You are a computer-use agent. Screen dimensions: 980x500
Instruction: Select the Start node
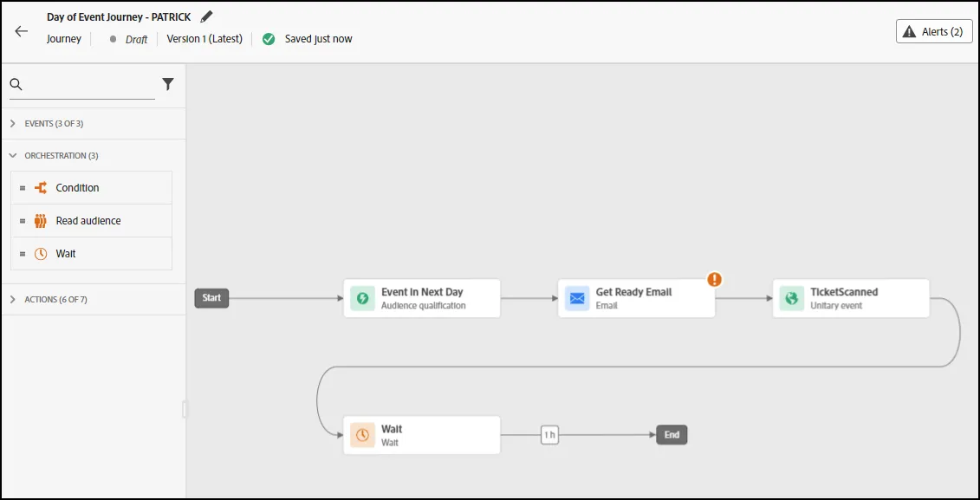[x=212, y=298]
